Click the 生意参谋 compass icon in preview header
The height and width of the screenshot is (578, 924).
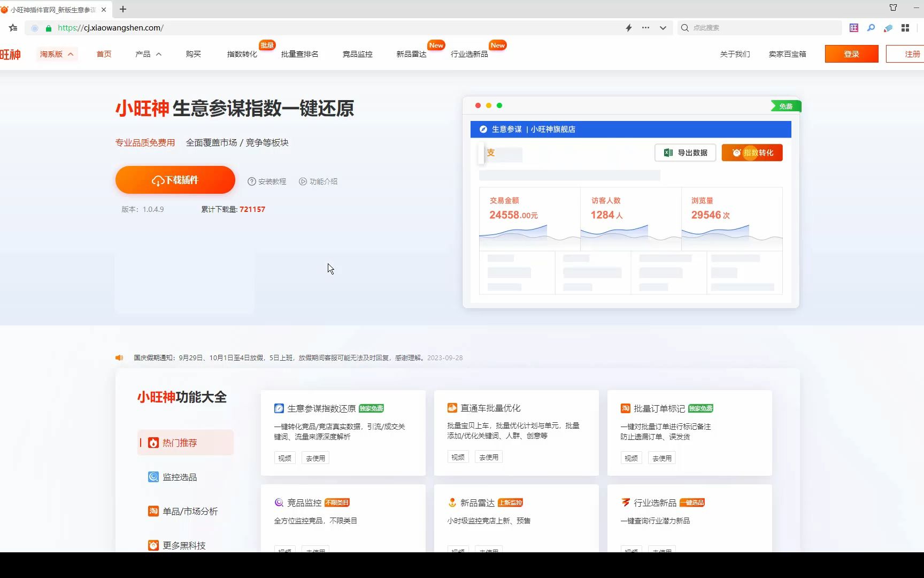(x=483, y=129)
